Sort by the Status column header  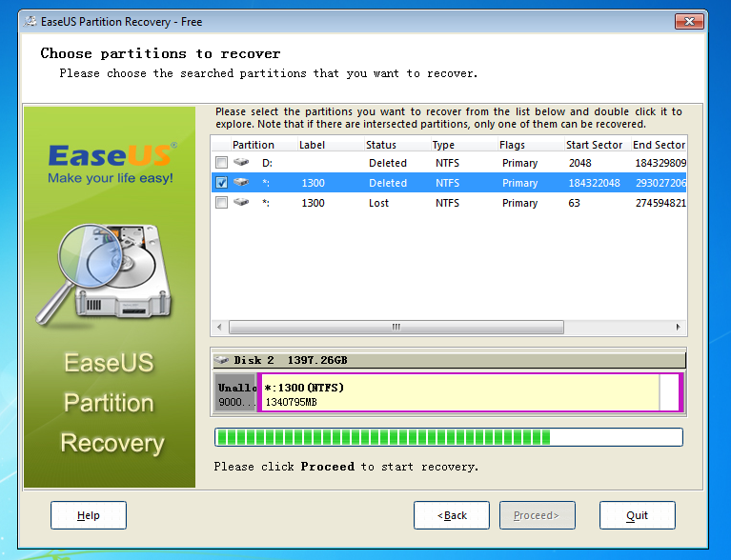pos(396,145)
